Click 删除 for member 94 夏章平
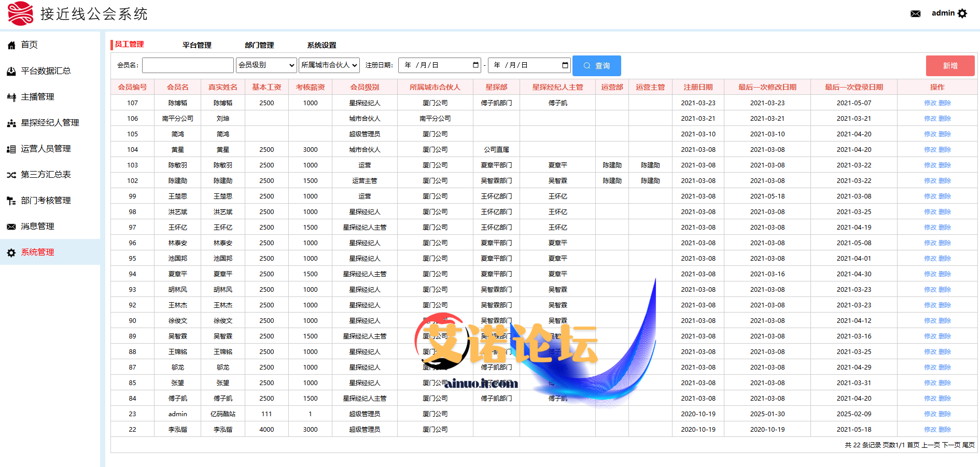 click(945, 274)
